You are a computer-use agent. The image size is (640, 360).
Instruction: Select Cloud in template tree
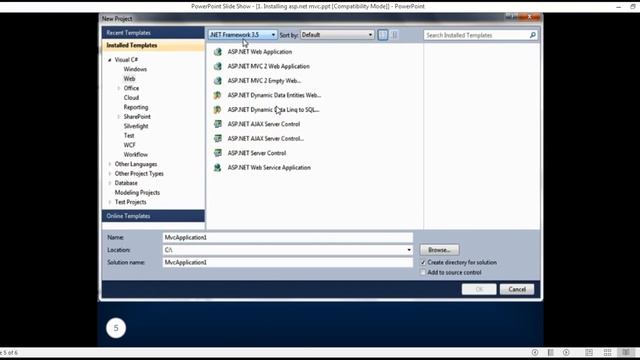tap(131, 98)
